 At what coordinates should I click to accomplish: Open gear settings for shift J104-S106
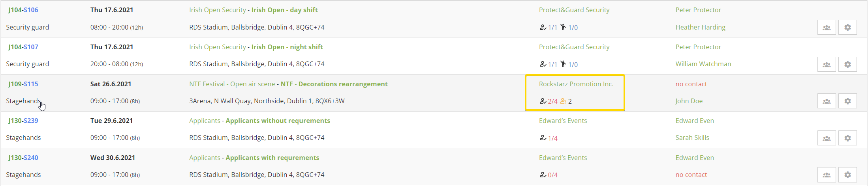(x=847, y=28)
